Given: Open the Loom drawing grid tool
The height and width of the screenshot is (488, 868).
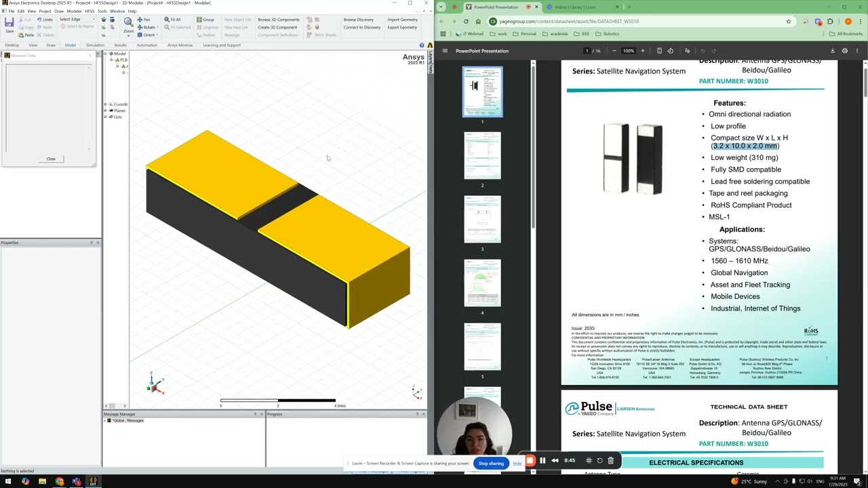Looking at the screenshot, I should 589,461.
